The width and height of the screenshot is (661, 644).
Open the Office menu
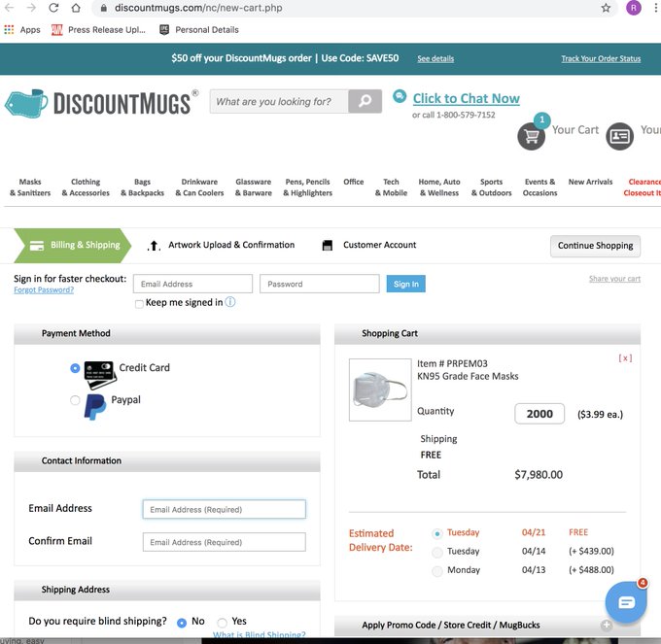[353, 182]
